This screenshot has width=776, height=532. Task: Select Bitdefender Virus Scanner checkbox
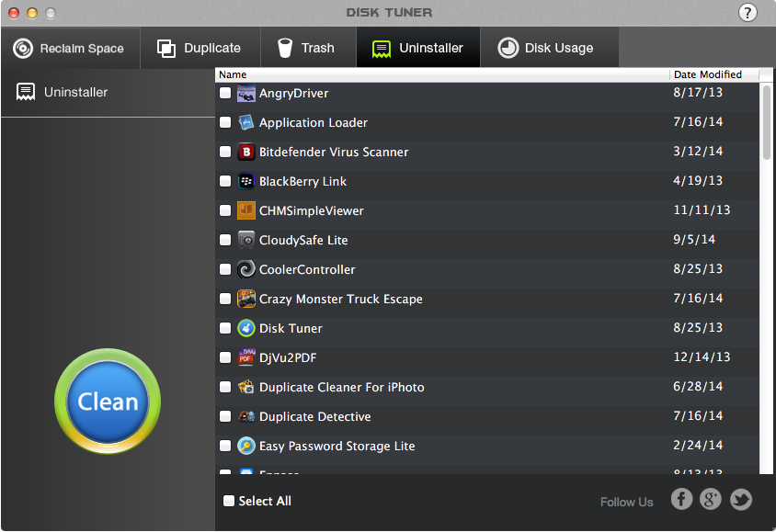tap(225, 152)
